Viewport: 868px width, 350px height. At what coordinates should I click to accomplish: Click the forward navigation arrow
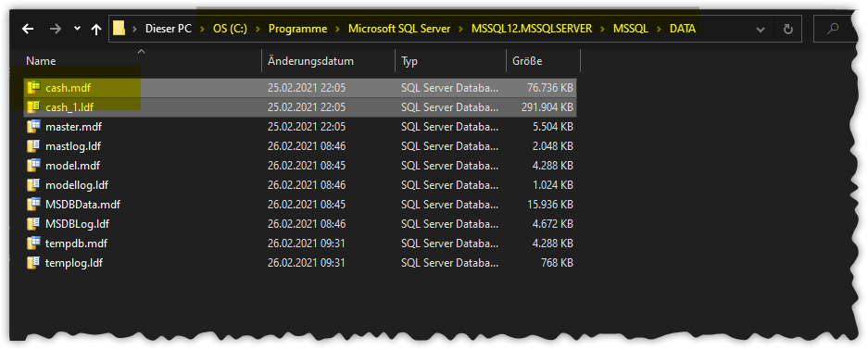[x=56, y=29]
